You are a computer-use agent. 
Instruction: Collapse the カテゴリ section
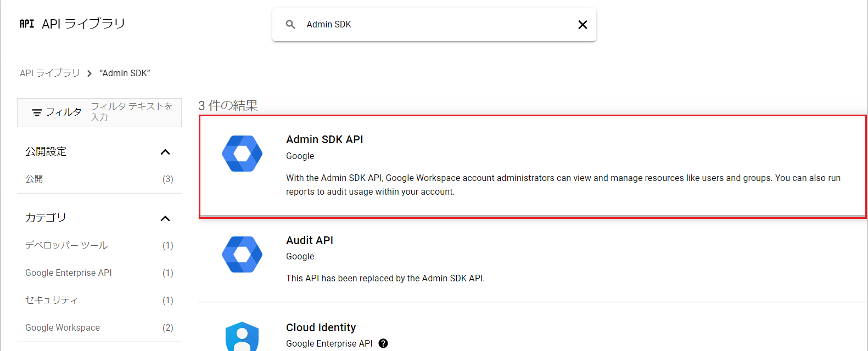165,218
